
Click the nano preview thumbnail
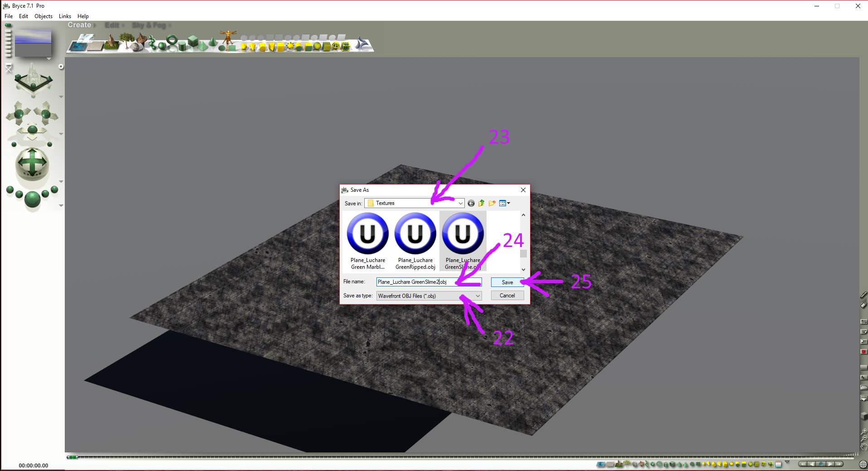tap(33, 43)
